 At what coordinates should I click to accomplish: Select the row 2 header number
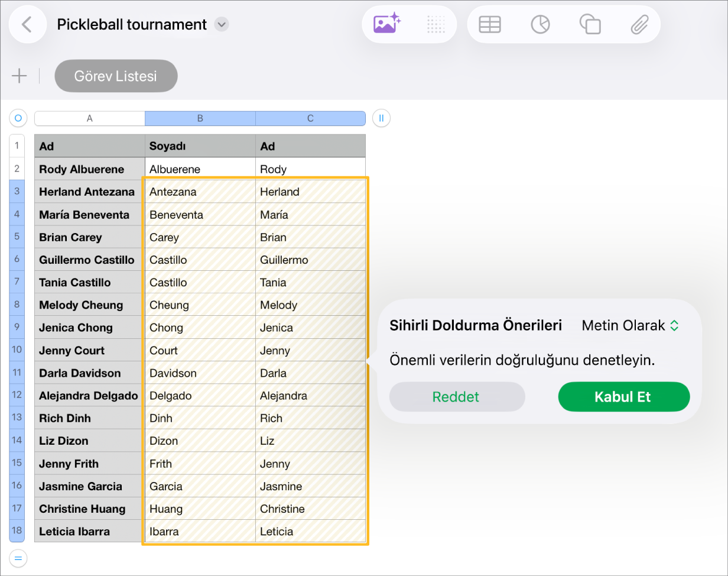17,169
